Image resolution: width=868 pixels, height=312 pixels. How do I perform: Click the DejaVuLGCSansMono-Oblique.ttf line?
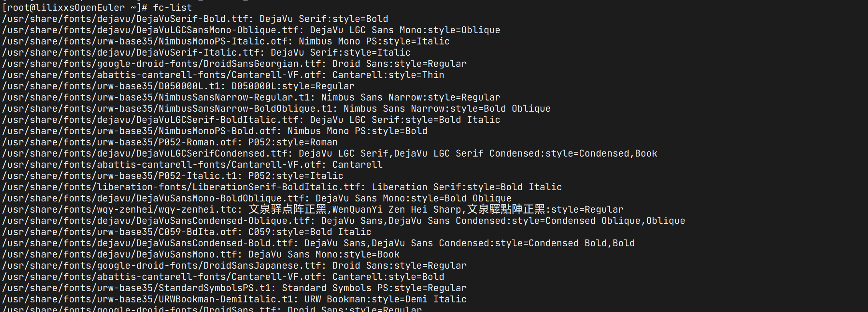(251, 30)
